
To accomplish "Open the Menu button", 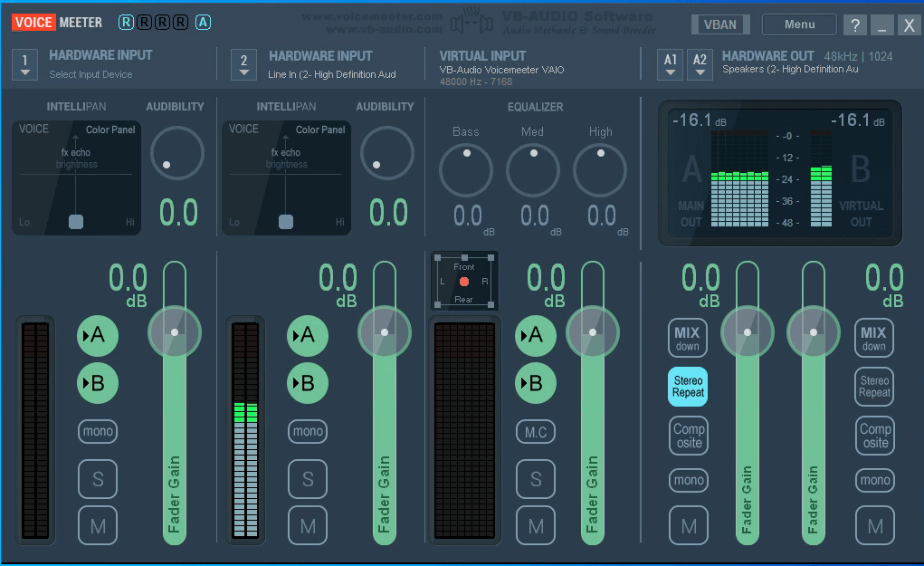I will point(799,24).
